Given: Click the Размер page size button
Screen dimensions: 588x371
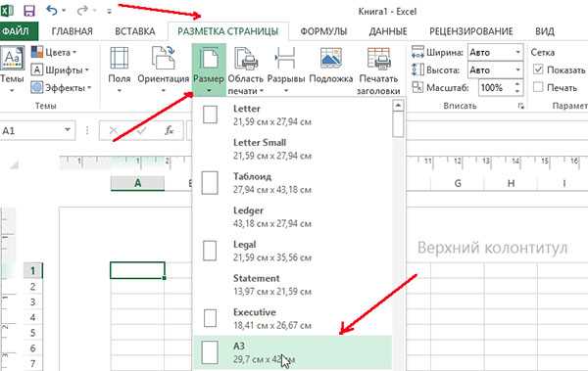Looking at the screenshot, I should [209, 70].
